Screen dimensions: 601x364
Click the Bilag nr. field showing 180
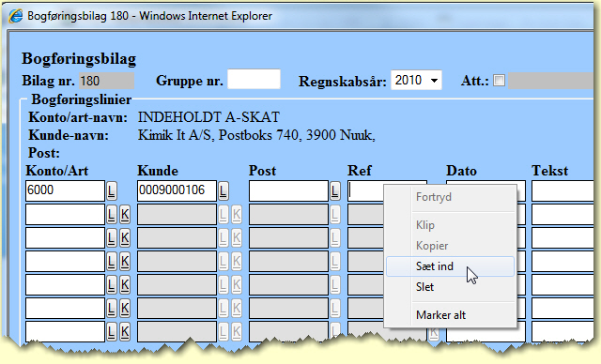(x=106, y=81)
